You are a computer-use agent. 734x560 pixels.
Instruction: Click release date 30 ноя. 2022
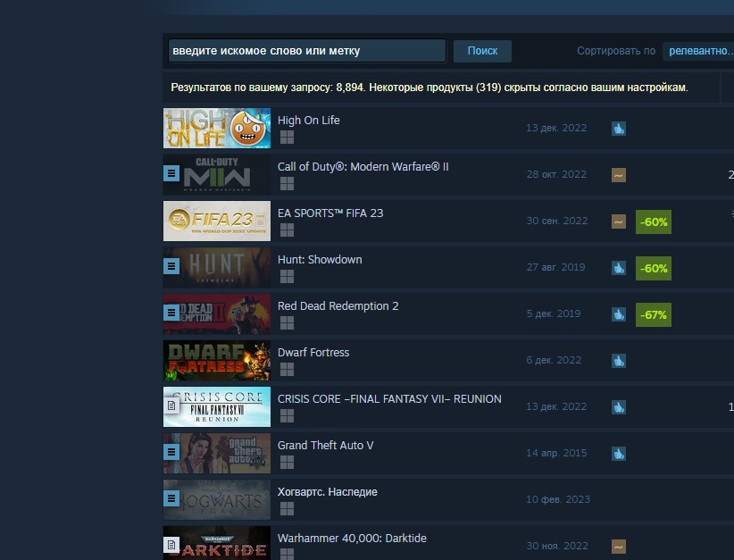(557, 546)
